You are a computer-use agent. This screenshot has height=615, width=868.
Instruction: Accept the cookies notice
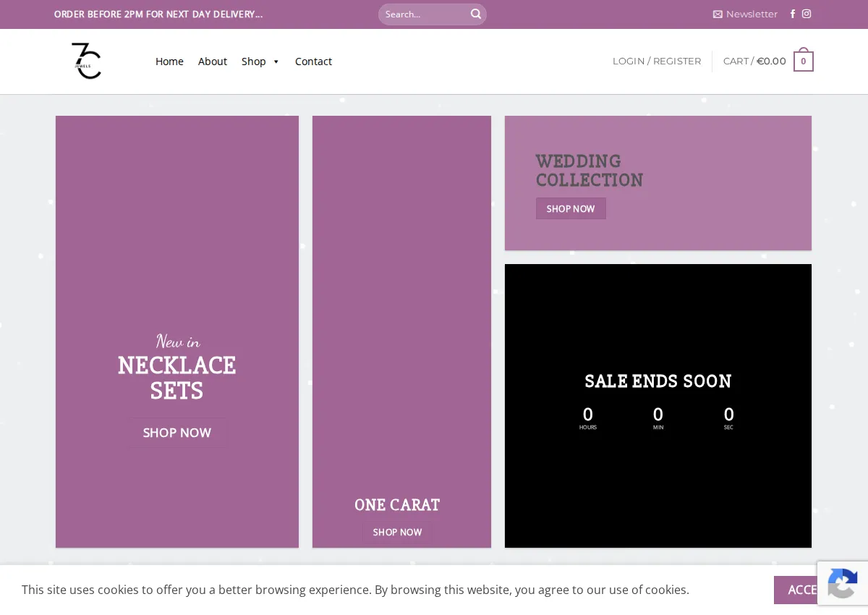click(x=796, y=590)
